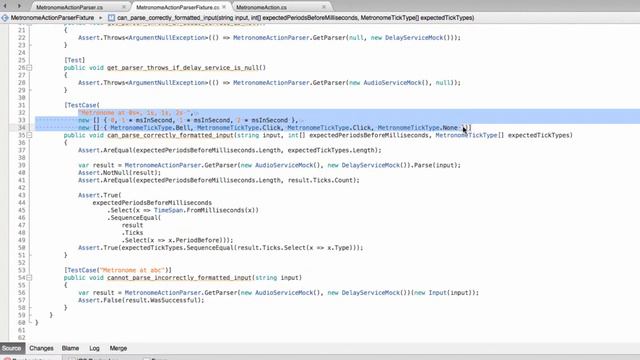Click the [TestCase( attribute on line 31

point(82,105)
